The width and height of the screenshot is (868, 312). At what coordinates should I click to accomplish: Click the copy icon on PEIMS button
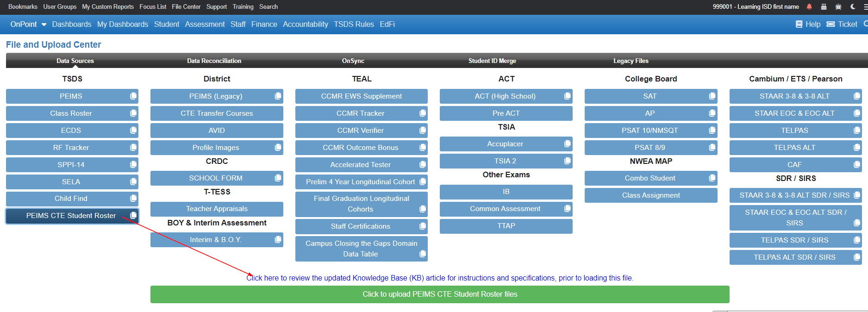(133, 96)
